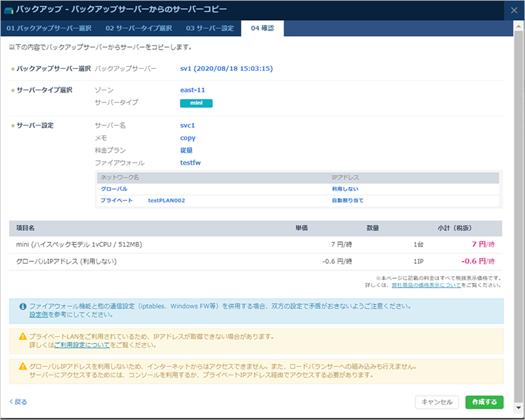Open the 設定例 link
This screenshot has width=525, height=420.
click(x=39, y=315)
